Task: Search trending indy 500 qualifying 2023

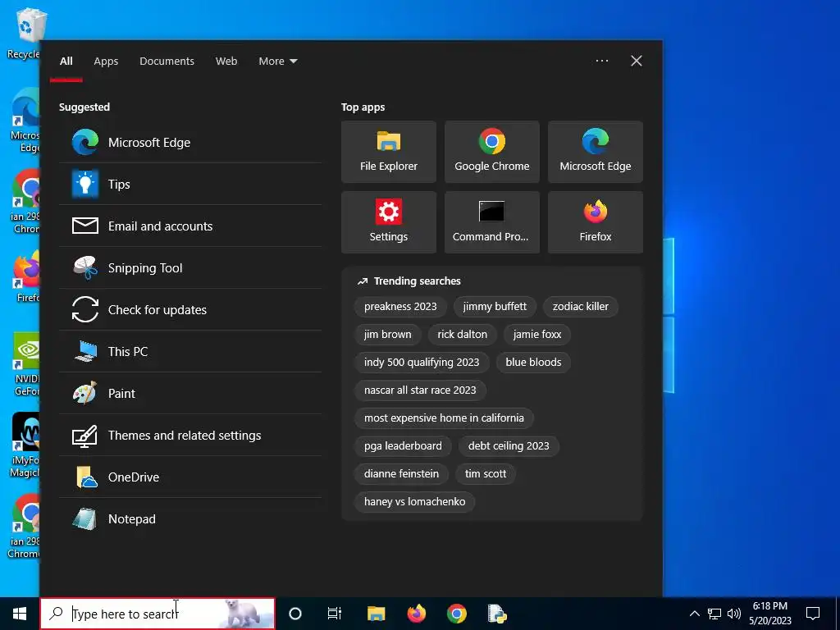Action: (x=422, y=362)
